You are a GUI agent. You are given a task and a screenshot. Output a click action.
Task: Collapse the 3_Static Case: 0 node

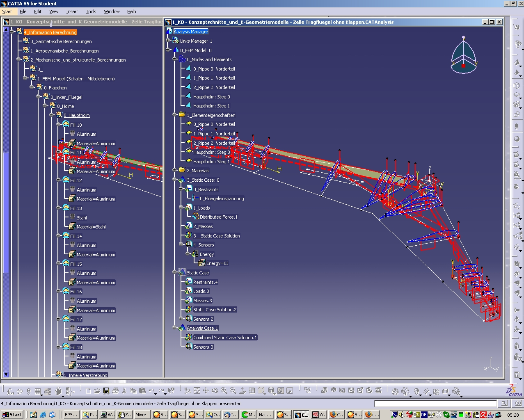point(175,180)
